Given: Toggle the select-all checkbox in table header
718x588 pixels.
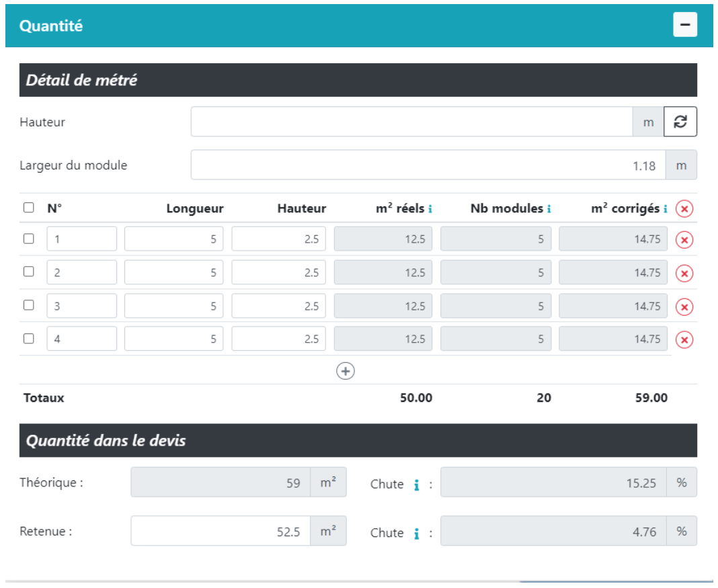Looking at the screenshot, I should tap(28, 208).
